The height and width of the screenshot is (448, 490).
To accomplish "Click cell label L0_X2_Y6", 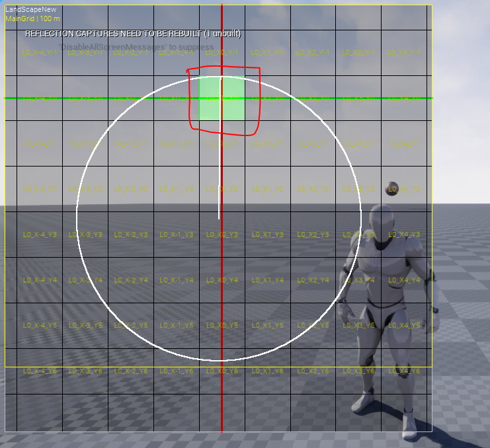I will click(313, 371).
